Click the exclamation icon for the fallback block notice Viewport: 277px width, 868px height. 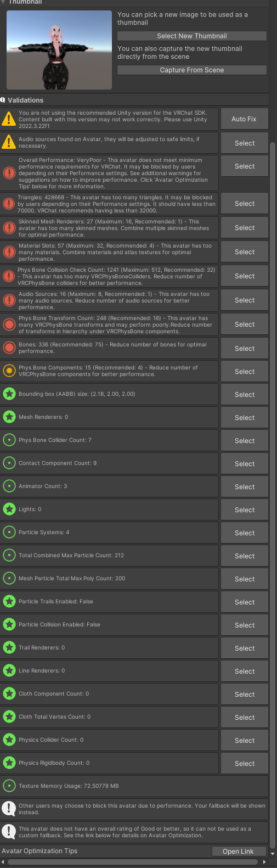coord(9,809)
